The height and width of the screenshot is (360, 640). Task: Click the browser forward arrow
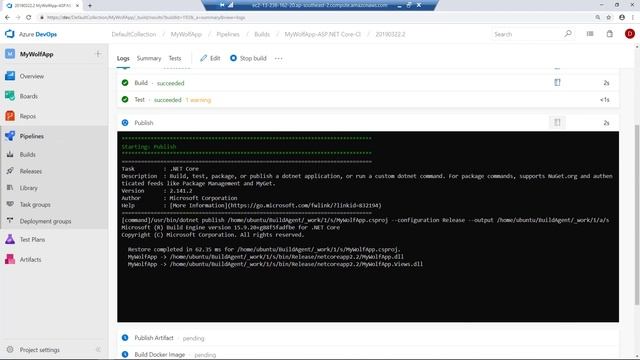click(18, 17)
